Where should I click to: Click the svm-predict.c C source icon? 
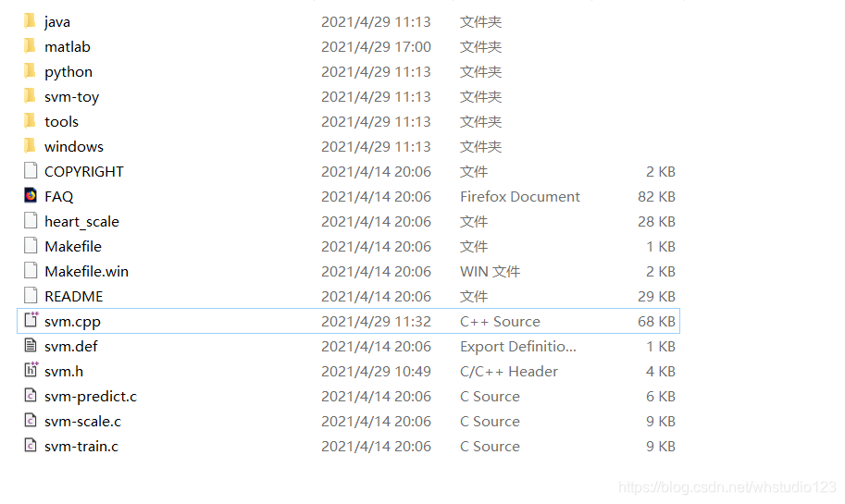click(x=31, y=395)
